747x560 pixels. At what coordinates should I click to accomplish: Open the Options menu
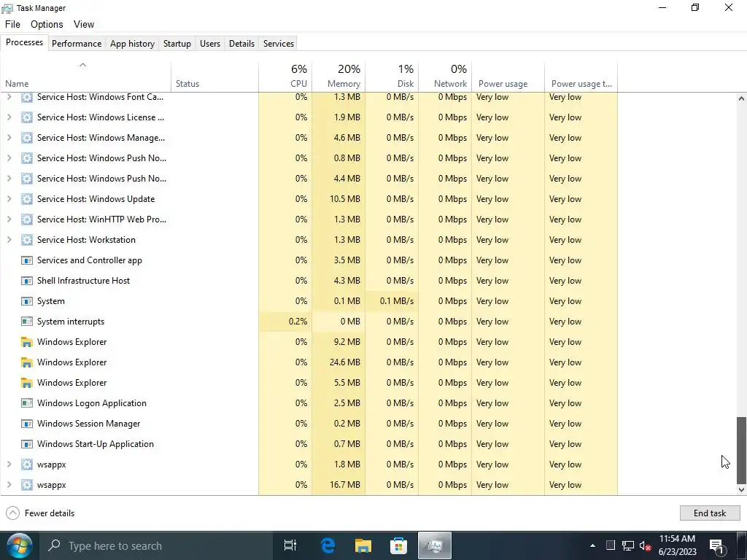(47, 24)
